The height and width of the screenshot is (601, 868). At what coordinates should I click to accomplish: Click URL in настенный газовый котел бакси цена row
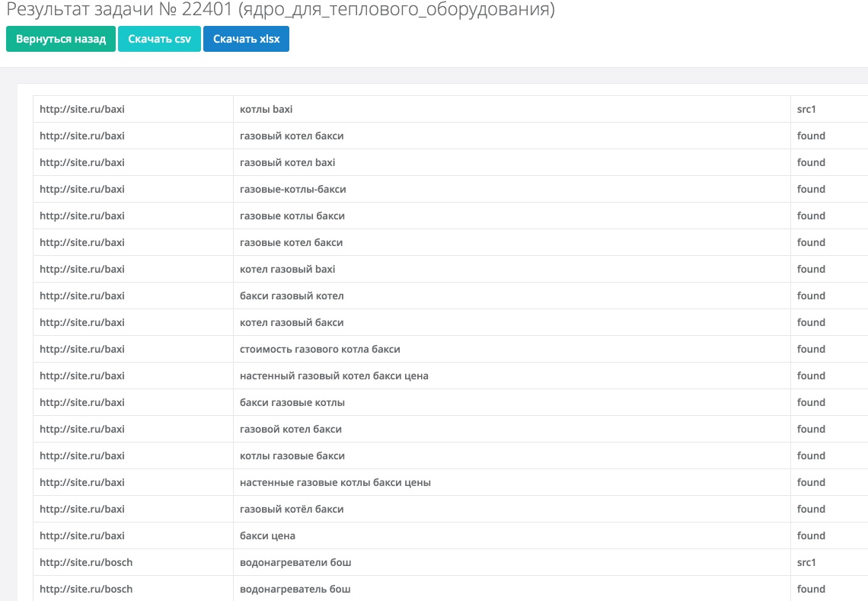[82, 376]
